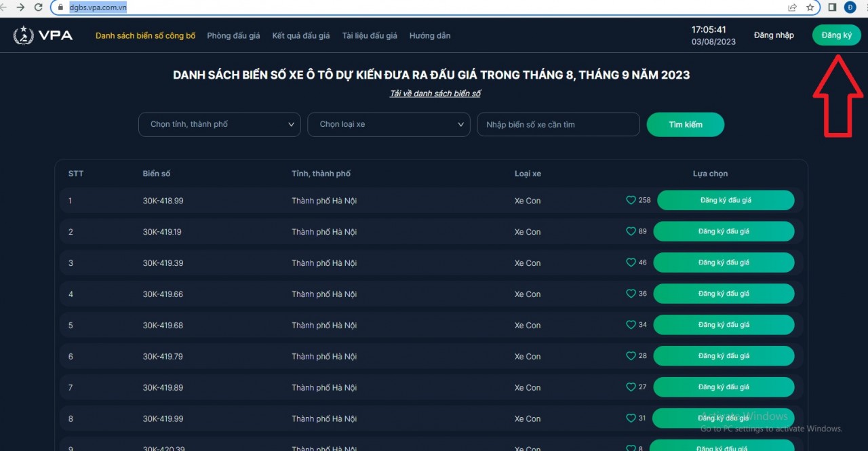Toggle the favorite heart for plate 30K-419.19
868x451 pixels.
click(x=630, y=231)
